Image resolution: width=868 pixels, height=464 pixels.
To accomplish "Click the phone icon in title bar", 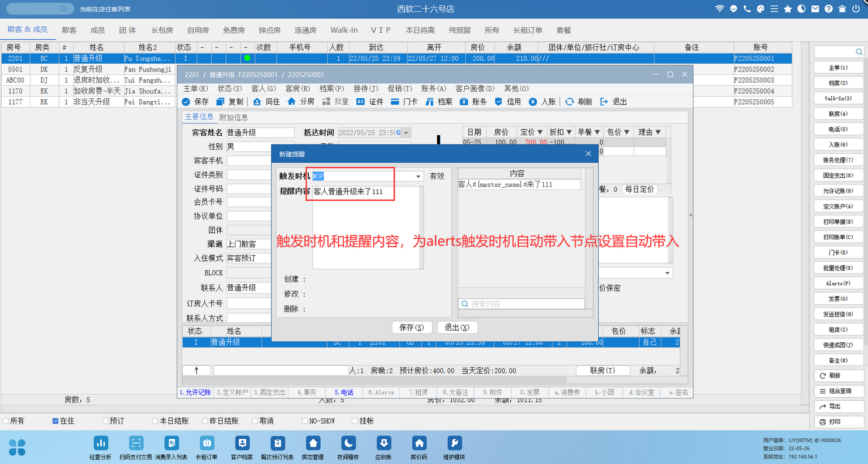I will tap(747, 9).
